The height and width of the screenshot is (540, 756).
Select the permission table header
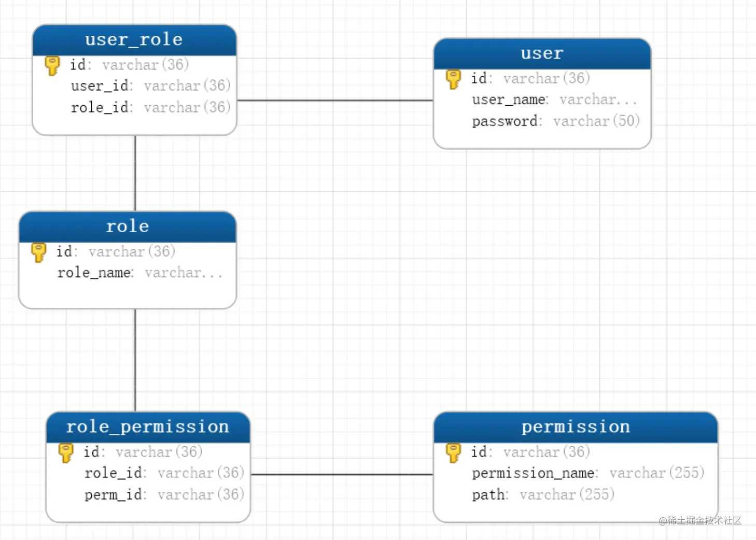pos(576,427)
